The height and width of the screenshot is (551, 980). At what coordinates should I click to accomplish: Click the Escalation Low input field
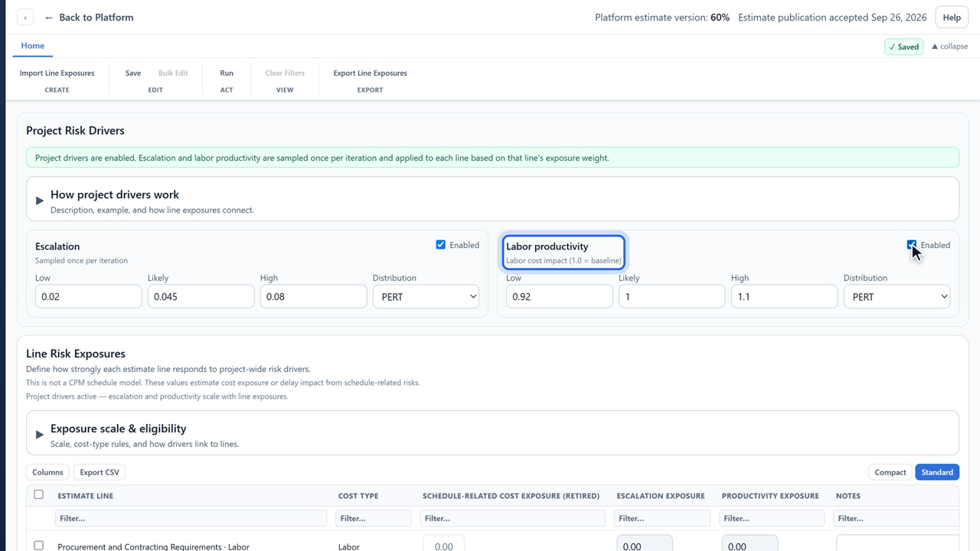point(88,297)
